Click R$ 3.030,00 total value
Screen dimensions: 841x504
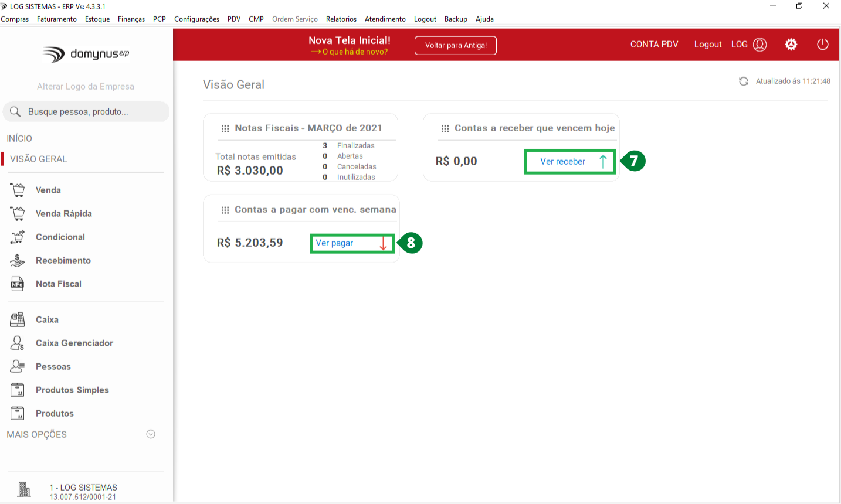coord(250,171)
